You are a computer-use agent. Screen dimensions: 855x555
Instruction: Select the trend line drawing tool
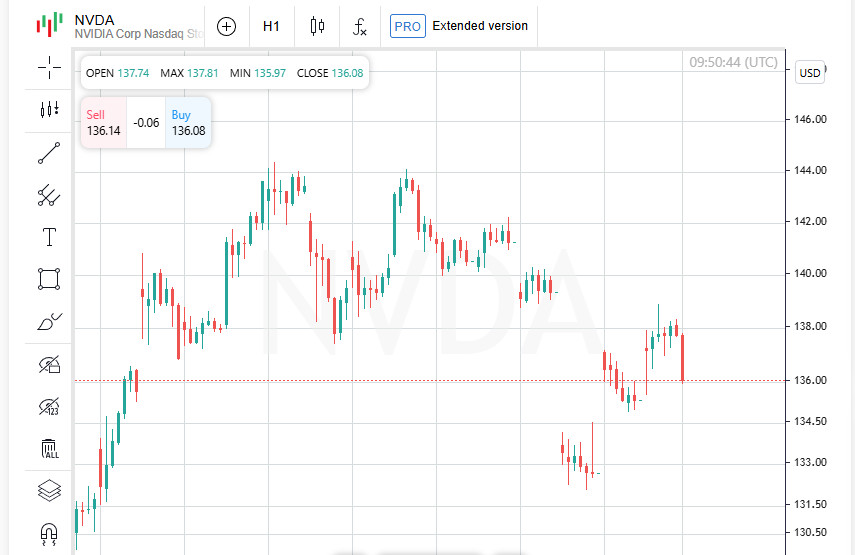point(49,153)
